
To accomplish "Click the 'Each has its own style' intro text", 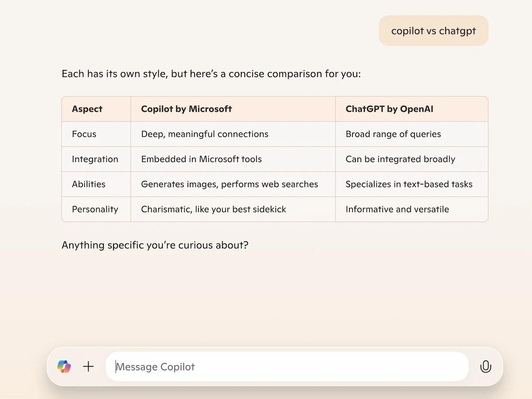I will [211, 74].
